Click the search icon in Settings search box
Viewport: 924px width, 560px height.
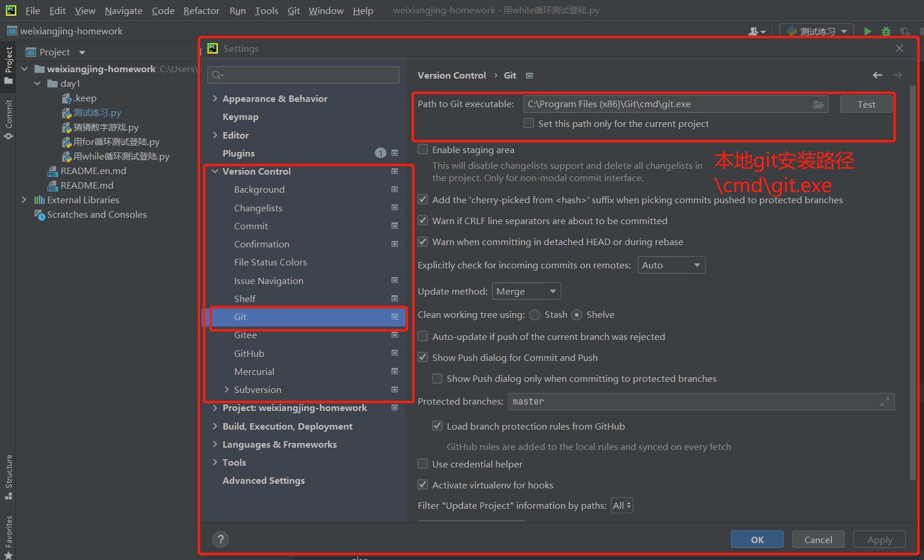pyautogui.click(x=217, y=75)
